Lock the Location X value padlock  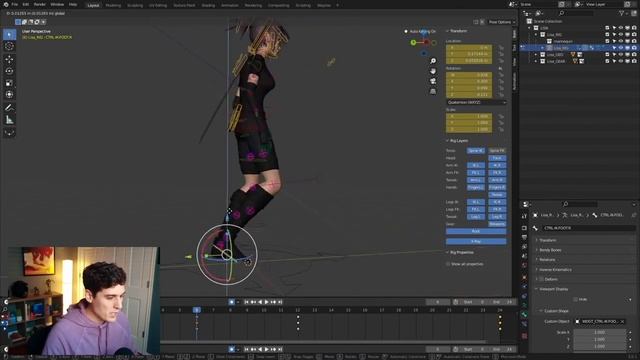pyautogui.click(x=501, y=48)
